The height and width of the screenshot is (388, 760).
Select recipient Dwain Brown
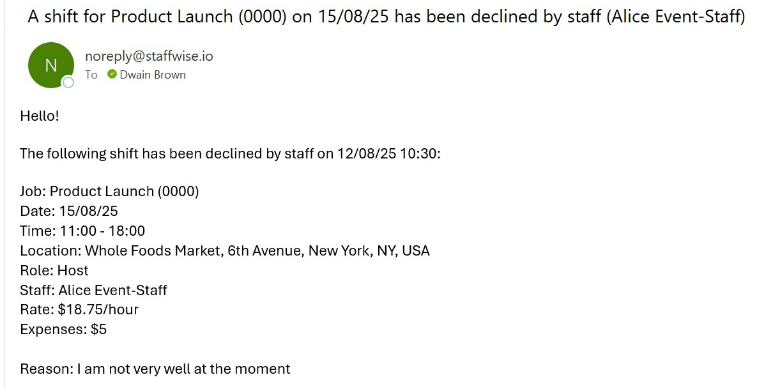[x=153, y=75]
